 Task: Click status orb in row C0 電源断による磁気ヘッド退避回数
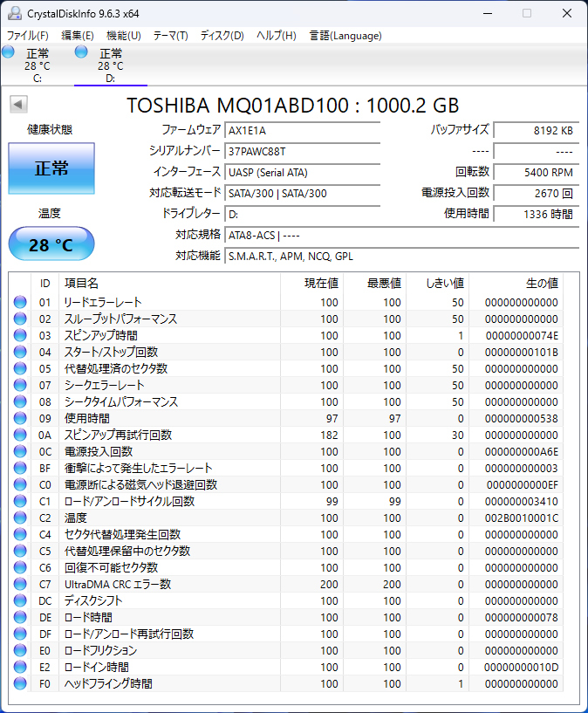coord(20,484)
